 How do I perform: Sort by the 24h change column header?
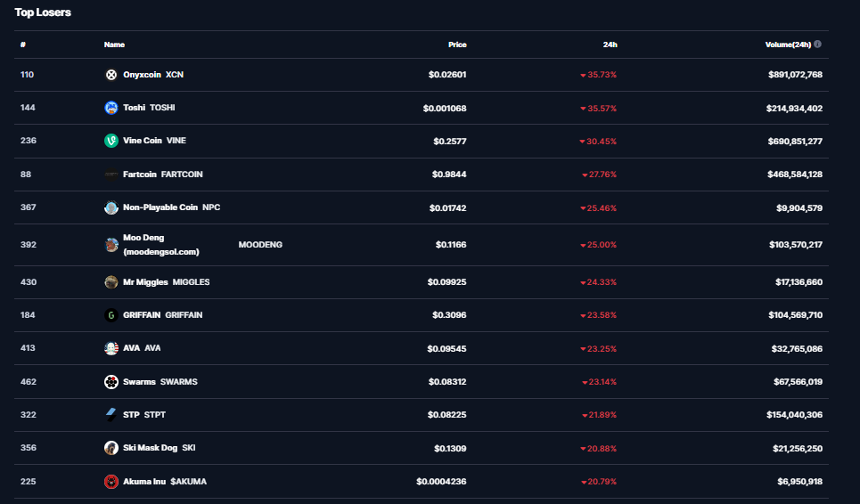click(x=610, y=45)
